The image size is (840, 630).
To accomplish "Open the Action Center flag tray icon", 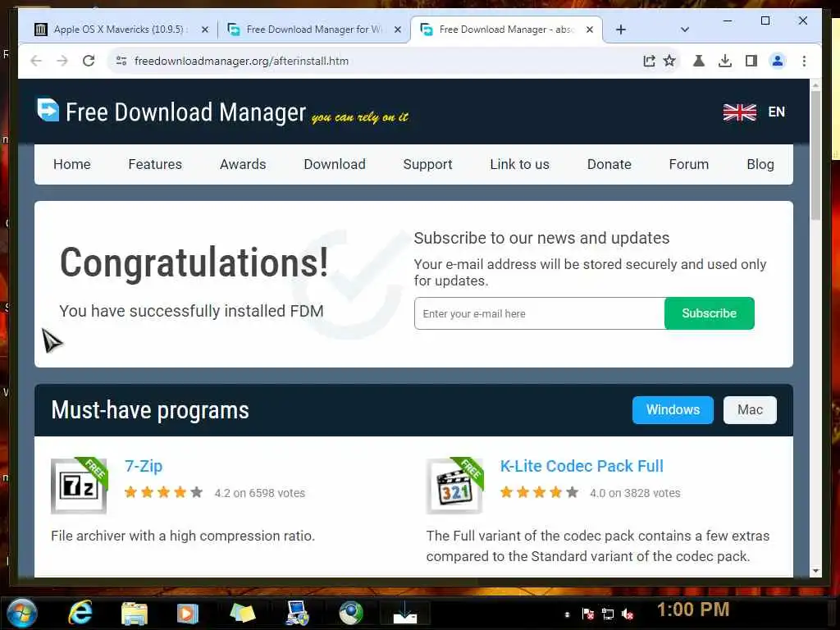I will 587,614.
